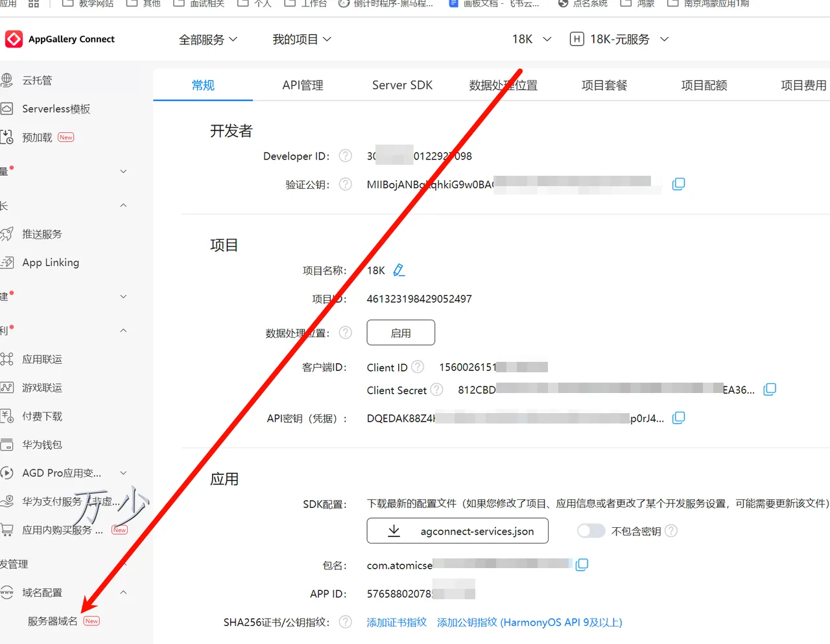The width and height of the screenshot is (830, 644).
Task: Toggle the 不包含密钥 switch
Action: [591, 531]
